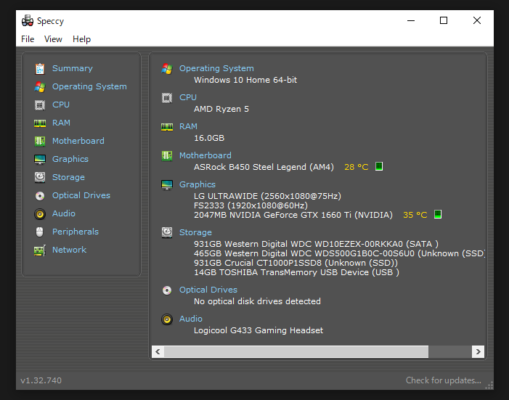
Task: Click the Operating System heading in the summary panel
Action: 217,68
